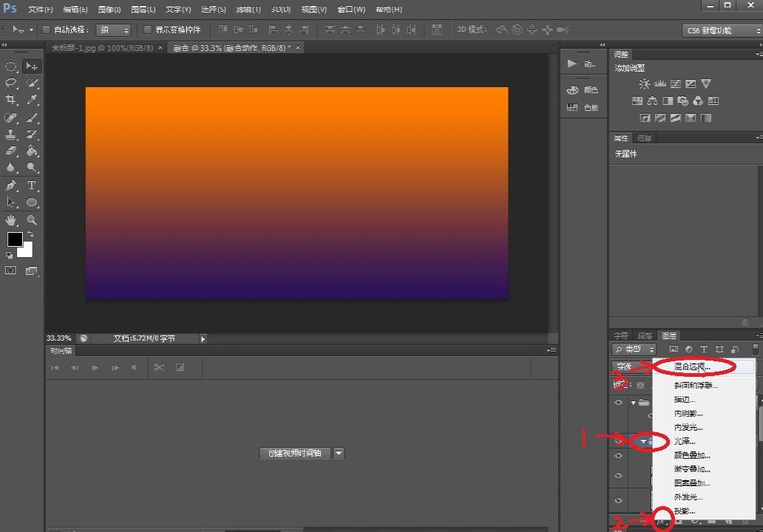The height and width of the screenshot is (532, 763).
Task: Enable the 自动选择 checkbox
Action: pyautogui.click(x=46, y=30)
